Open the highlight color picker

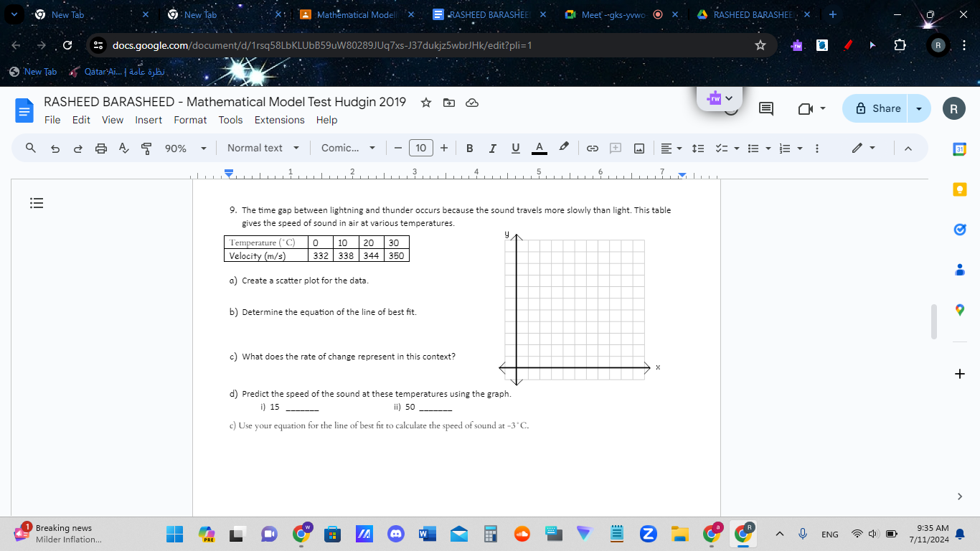(564, 148)
